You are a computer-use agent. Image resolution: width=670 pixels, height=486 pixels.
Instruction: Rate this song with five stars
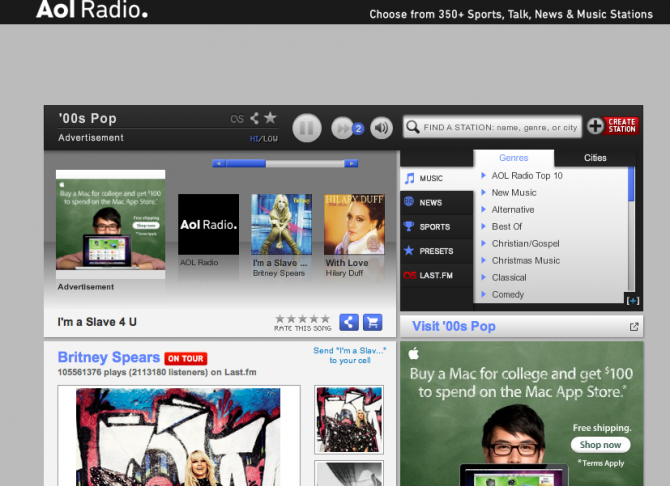pos(301,319)
